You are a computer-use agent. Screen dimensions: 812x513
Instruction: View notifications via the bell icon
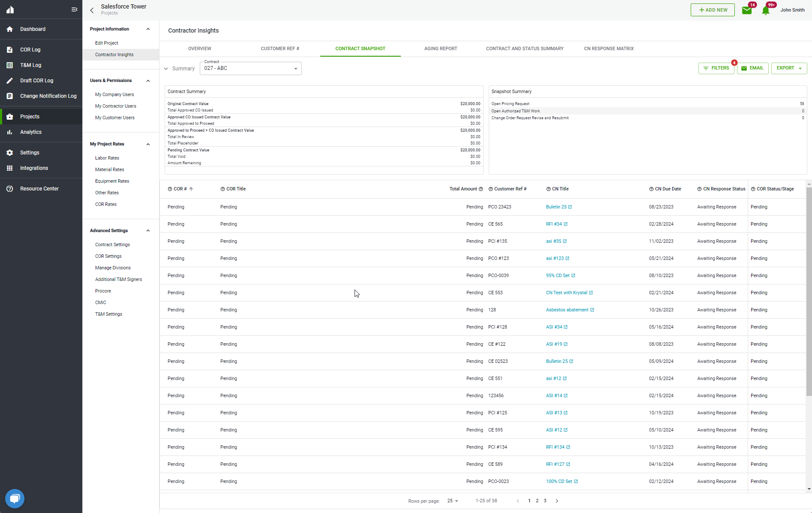tap(766, 10)
